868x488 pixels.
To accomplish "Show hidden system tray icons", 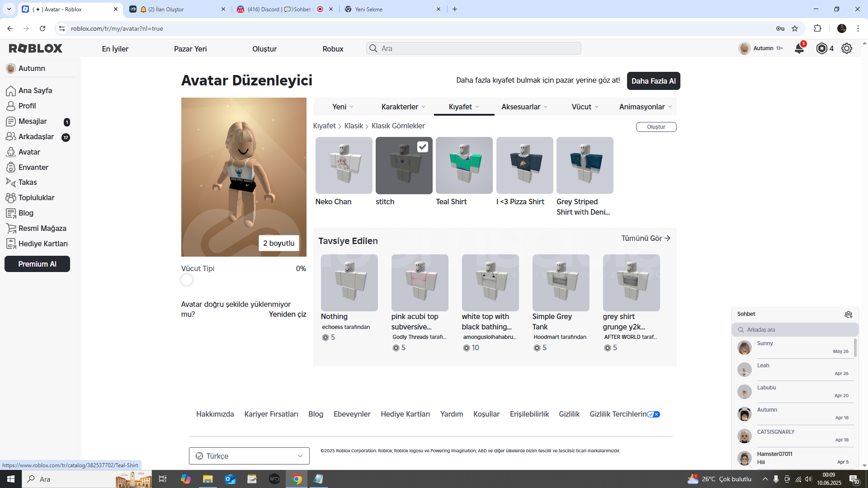I will coord(765,479).
